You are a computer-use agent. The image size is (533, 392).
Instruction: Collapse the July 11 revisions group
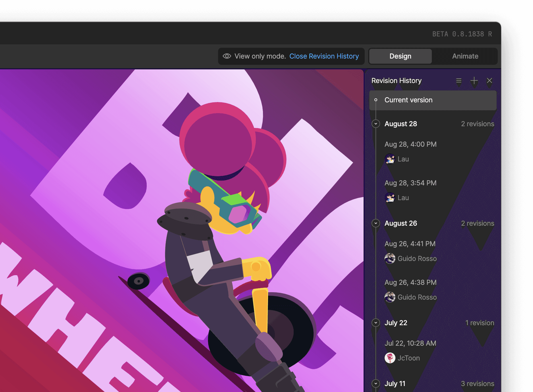tap(376, 383)
